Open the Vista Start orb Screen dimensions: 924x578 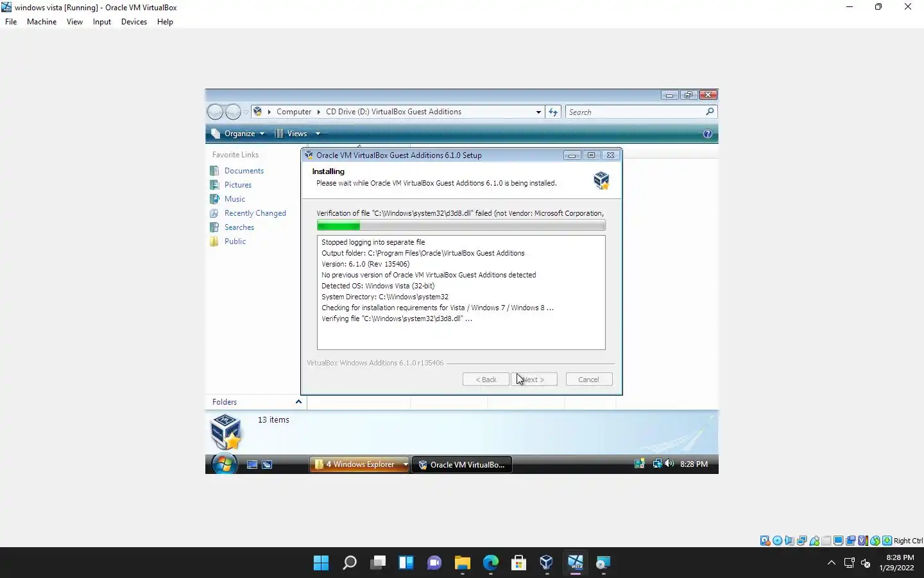(224, 464)
